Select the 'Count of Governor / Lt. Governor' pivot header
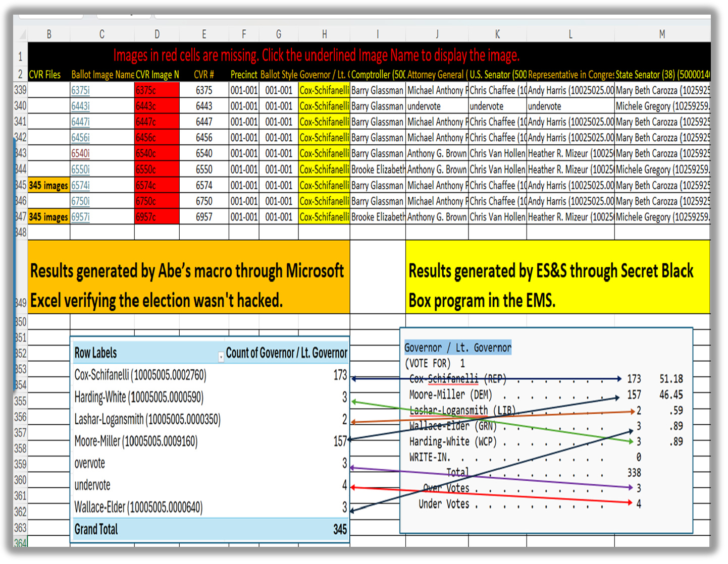 (287, 353)
